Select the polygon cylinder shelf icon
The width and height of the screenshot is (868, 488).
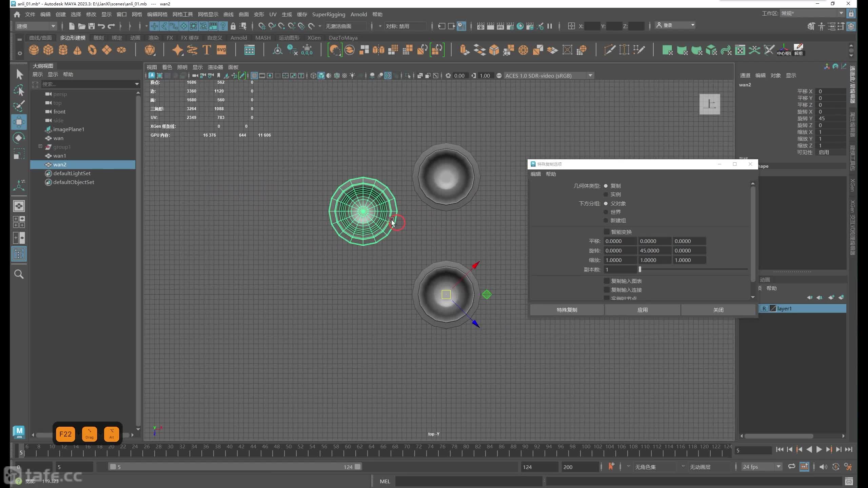point(63,50)
